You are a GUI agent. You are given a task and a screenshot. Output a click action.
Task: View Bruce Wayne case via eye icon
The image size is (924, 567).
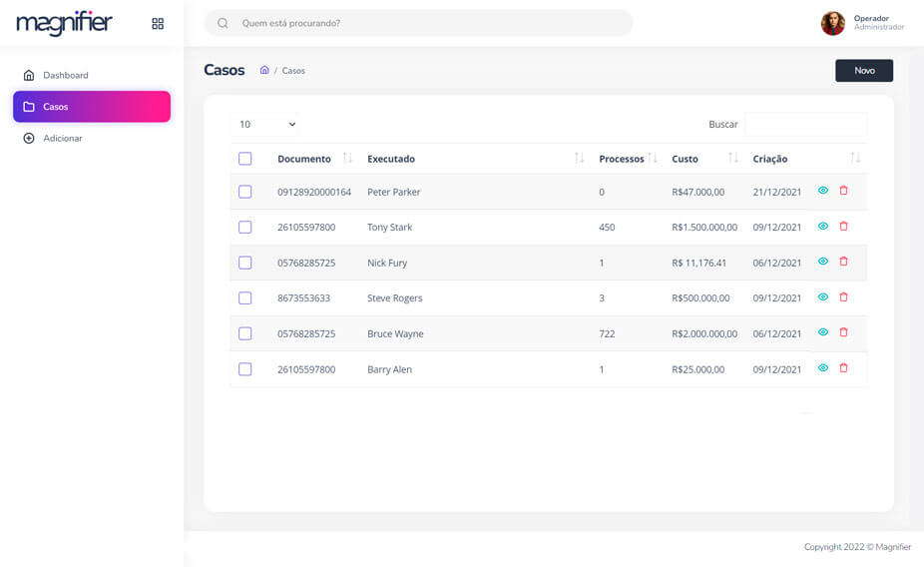coord(823,332)
